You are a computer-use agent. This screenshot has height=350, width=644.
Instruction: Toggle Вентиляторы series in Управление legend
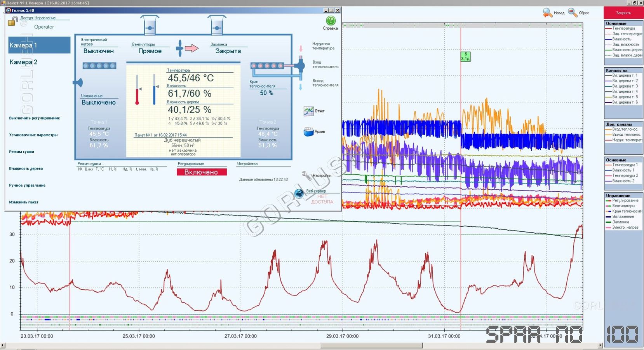coord(623,206)
